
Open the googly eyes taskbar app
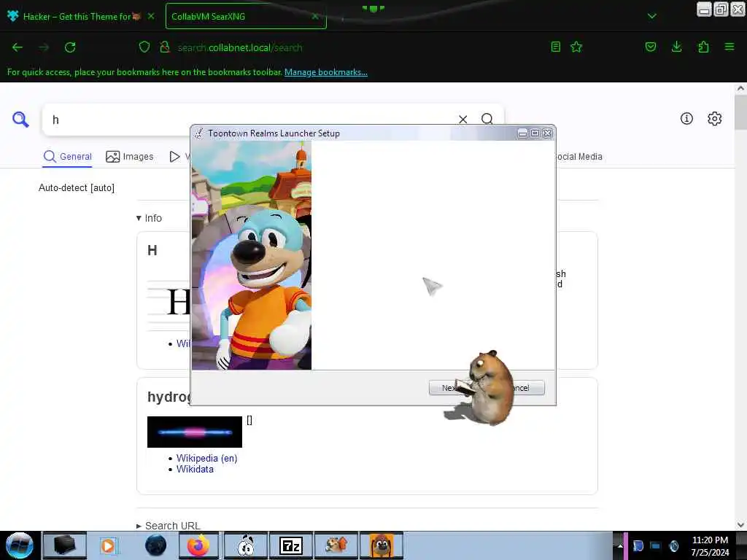pyautogui.click(x=246, y=545)
